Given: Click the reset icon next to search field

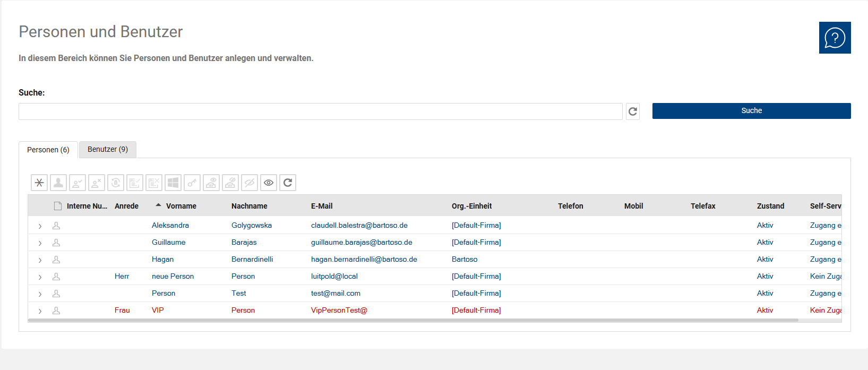Looking at the screenshot, I should tap(633, 111).
